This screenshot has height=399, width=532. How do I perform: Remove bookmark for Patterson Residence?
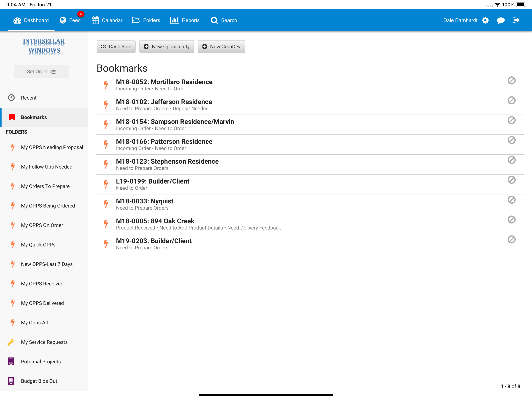(512, 140)
